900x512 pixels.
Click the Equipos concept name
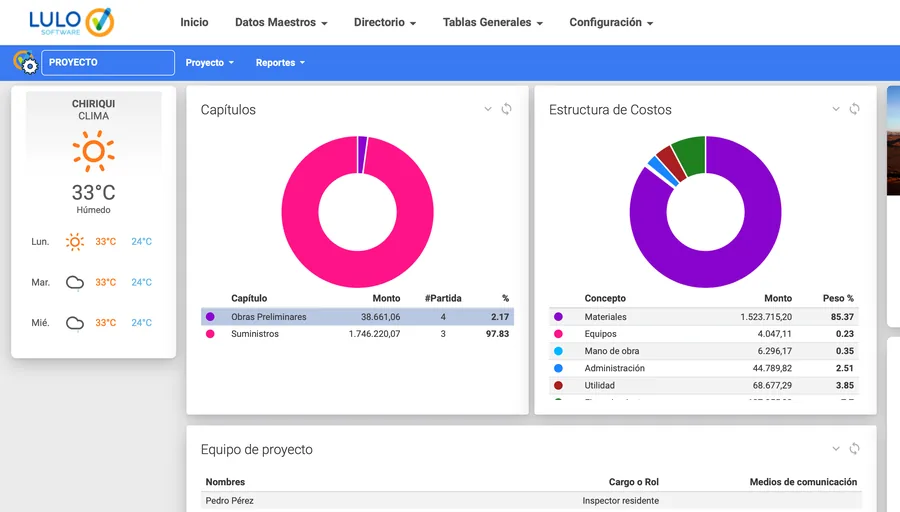[600, 334]
